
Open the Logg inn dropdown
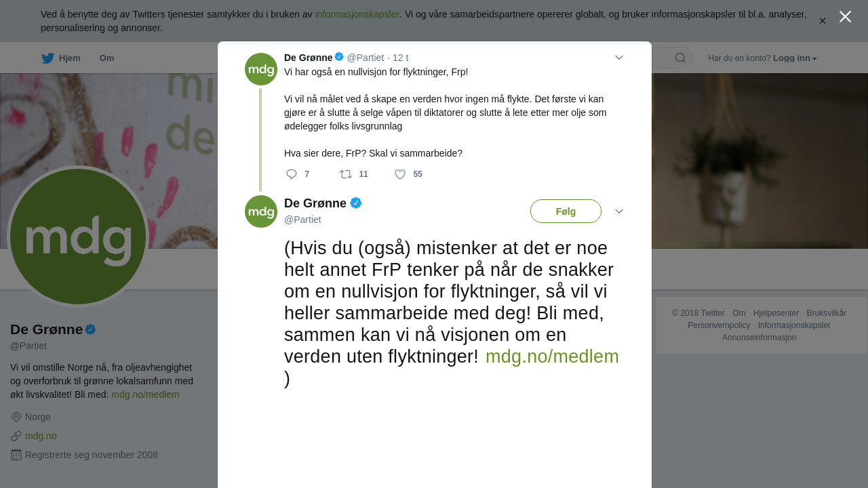pyautogui.click(x=795, y=58)
